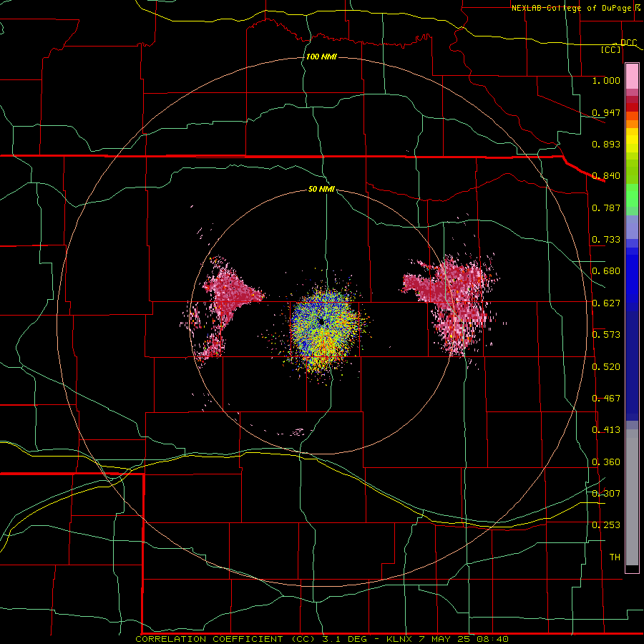Click the 100 NMI range ring label
Image resolution: width=644 pixels, height=644 pixels.
tap(321, 57)
